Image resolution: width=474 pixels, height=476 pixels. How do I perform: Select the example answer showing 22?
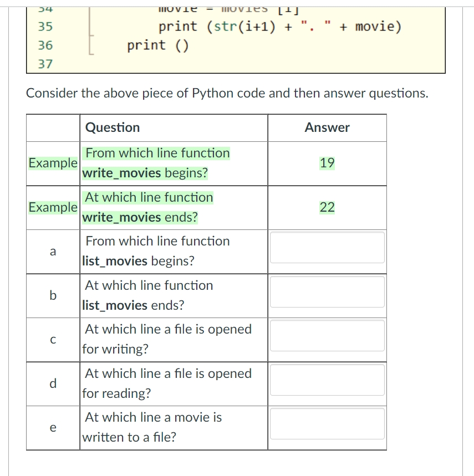coord(327,207)
